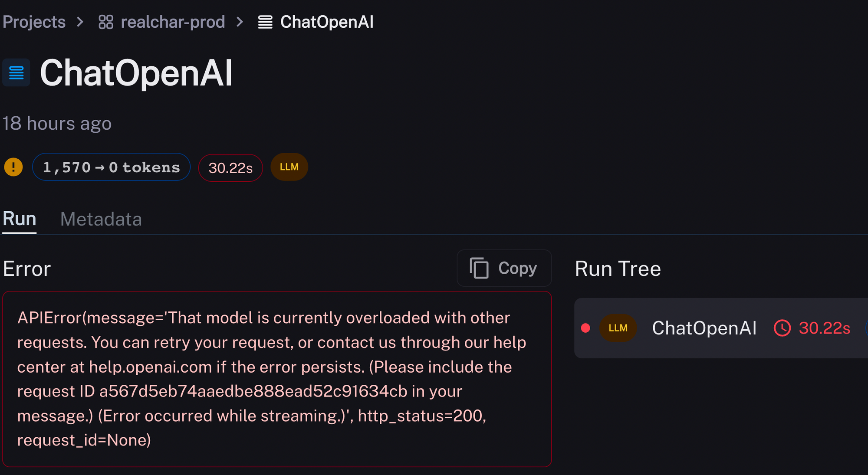Image resolution: width=868 pixels, height=475 pixels.
Task: Click the red status dot in Run Tree
Action: (585, 328)
